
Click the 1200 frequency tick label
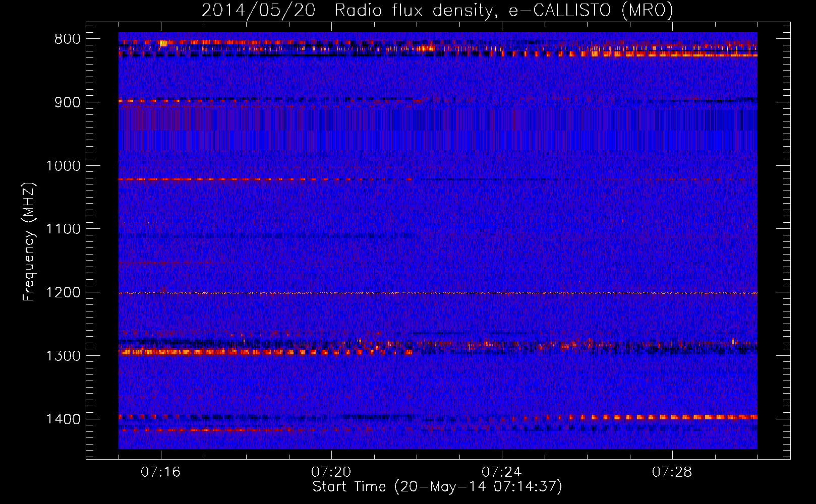(63, 293)
